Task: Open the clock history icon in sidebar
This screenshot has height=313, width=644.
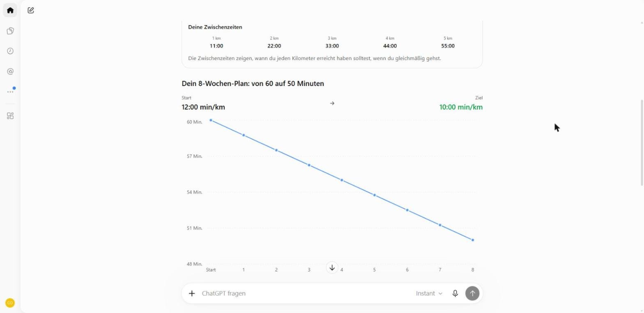Action: coord(10,51)
